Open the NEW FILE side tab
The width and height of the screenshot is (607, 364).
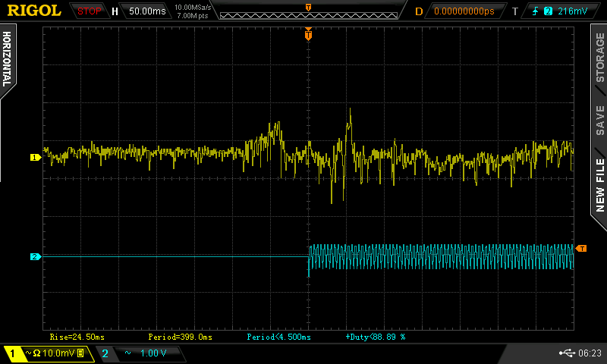pyautogui.click(x=599, y=185)
